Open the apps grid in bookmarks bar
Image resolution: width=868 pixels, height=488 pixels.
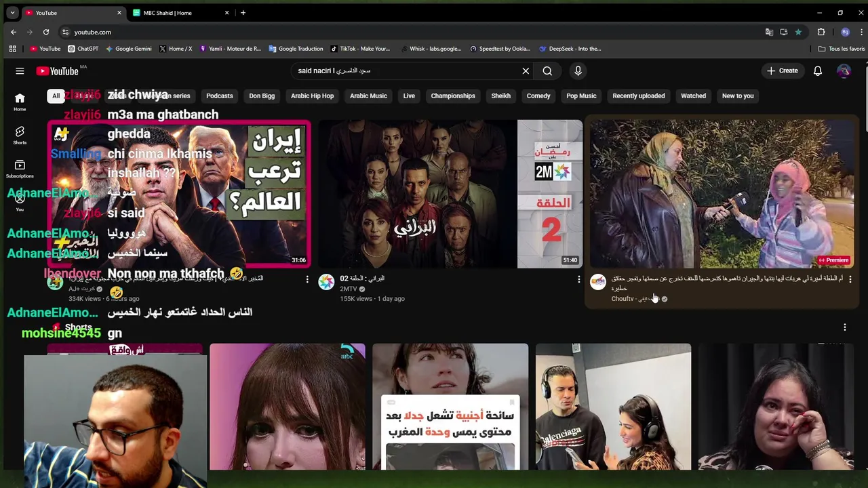click(12, 49)
